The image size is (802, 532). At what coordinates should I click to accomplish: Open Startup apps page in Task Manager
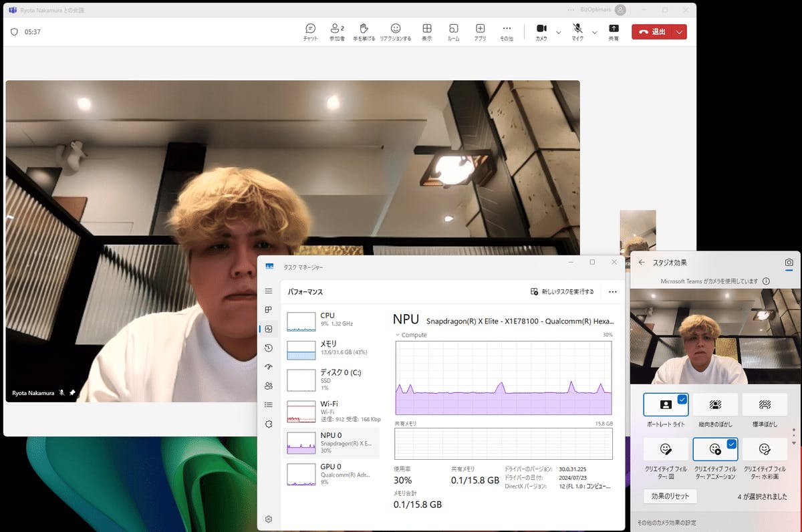269,367
